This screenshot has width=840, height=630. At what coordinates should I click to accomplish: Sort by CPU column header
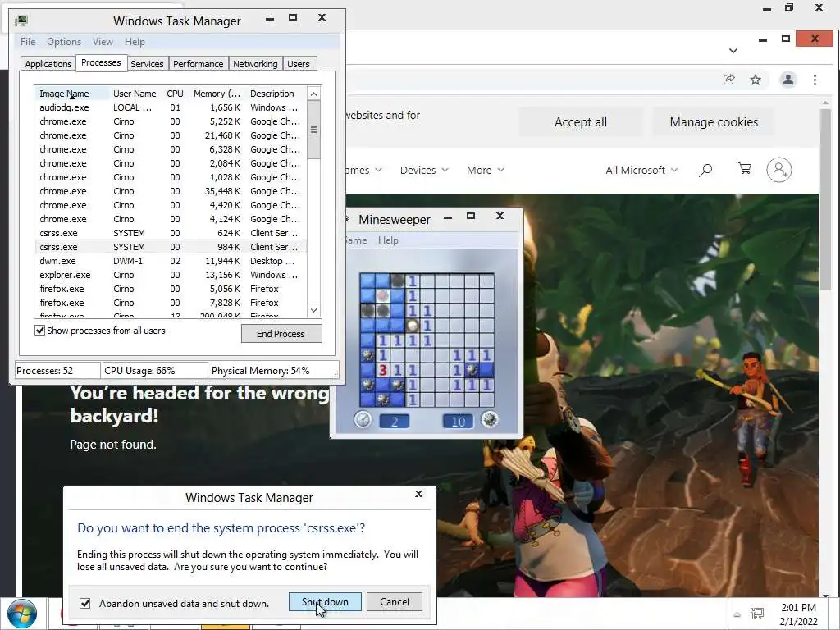(176, 94)
